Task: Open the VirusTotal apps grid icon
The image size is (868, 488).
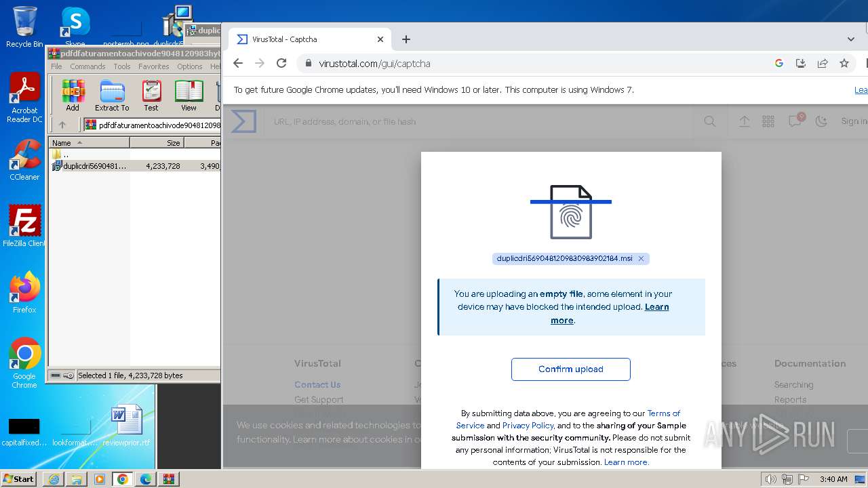Action: coord(768,121)
